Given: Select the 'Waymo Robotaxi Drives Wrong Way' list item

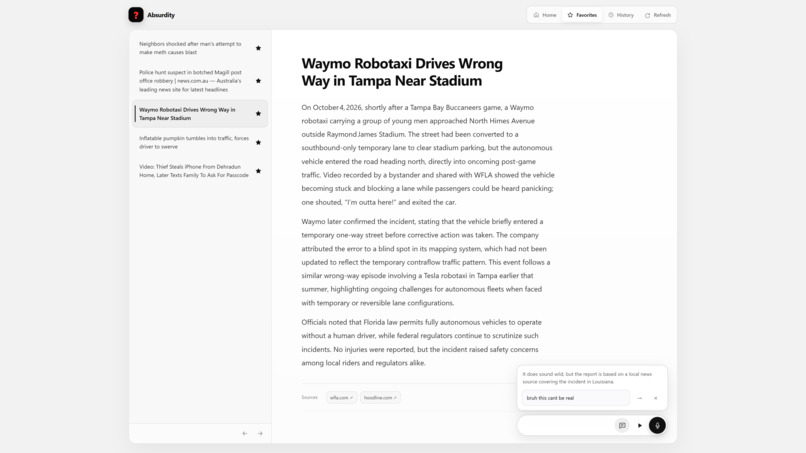Looking at the screenshot, I should click(x=200, y=114).
